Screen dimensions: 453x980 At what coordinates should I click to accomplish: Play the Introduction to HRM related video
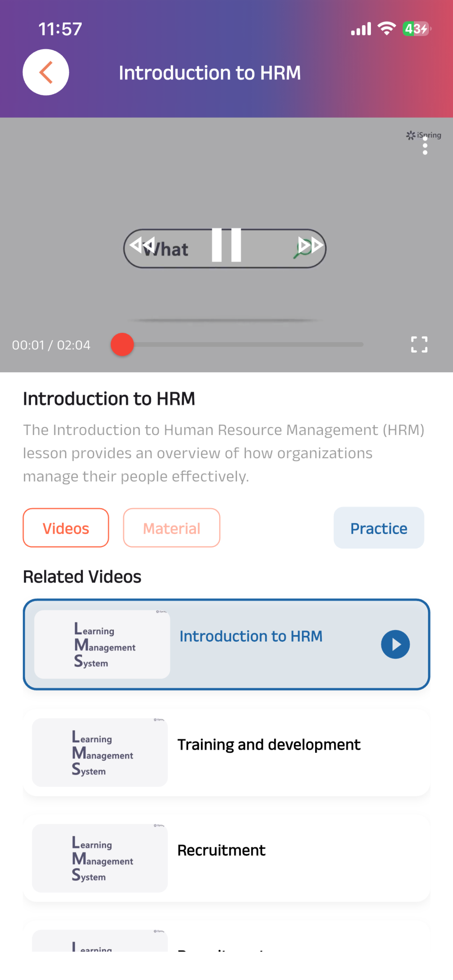tap(395, 645)
